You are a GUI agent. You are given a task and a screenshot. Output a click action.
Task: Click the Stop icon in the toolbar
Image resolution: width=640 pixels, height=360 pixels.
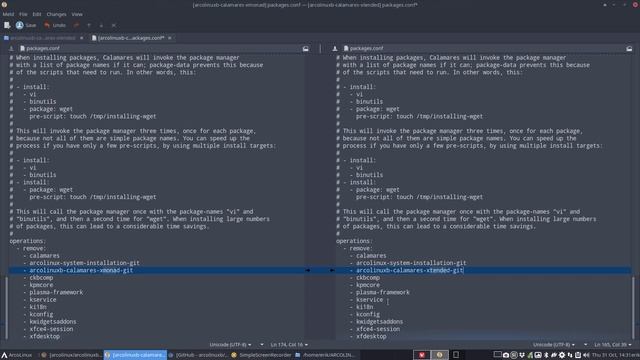pos(113,25)
